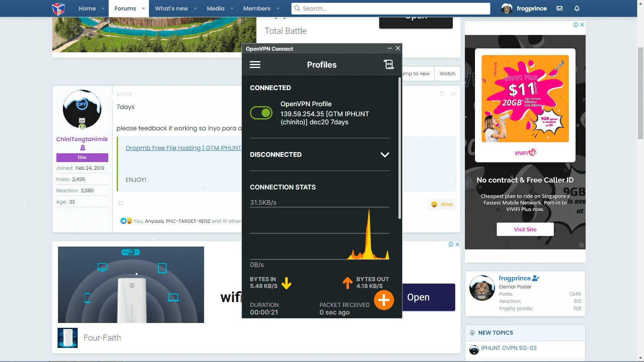Click the Open button on wifi ad
Image resolution: width=644 pixels, height=362 pixels.
click(x=429, y=297)
